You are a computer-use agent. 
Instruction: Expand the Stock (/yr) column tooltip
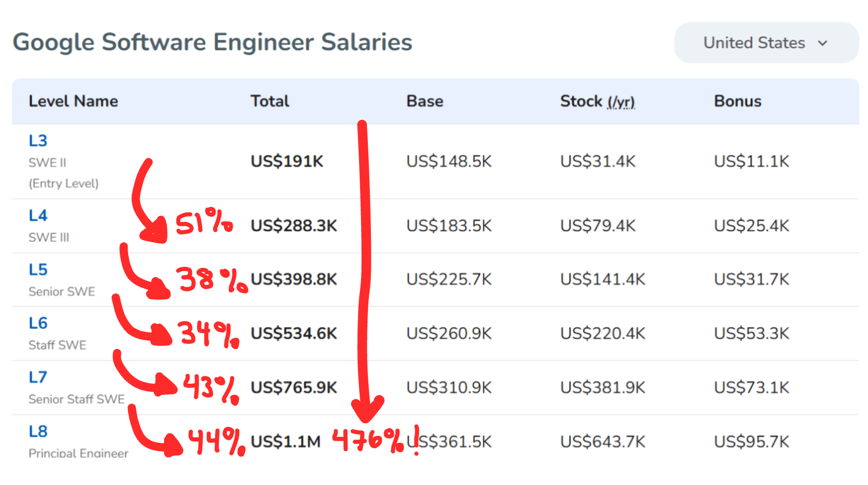tap(620, 102)
